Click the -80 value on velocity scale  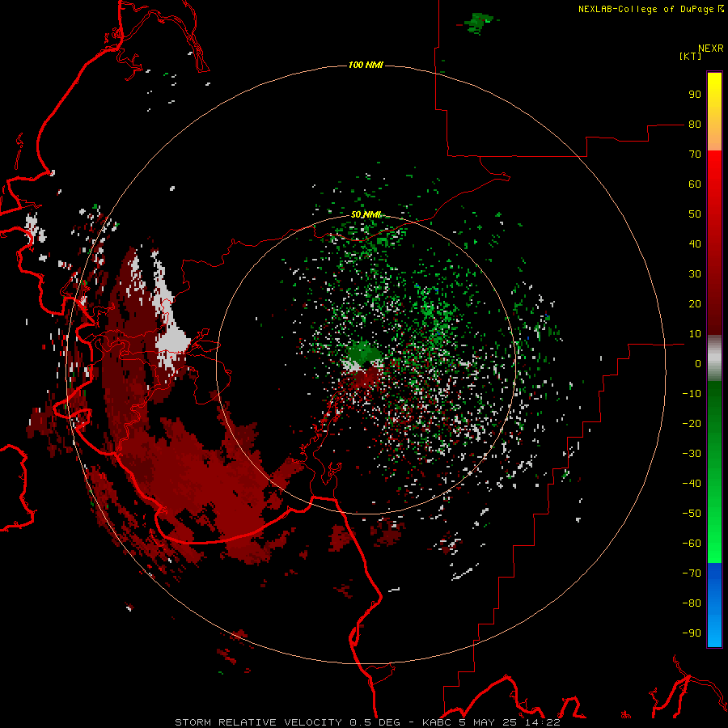coord(692,603)
